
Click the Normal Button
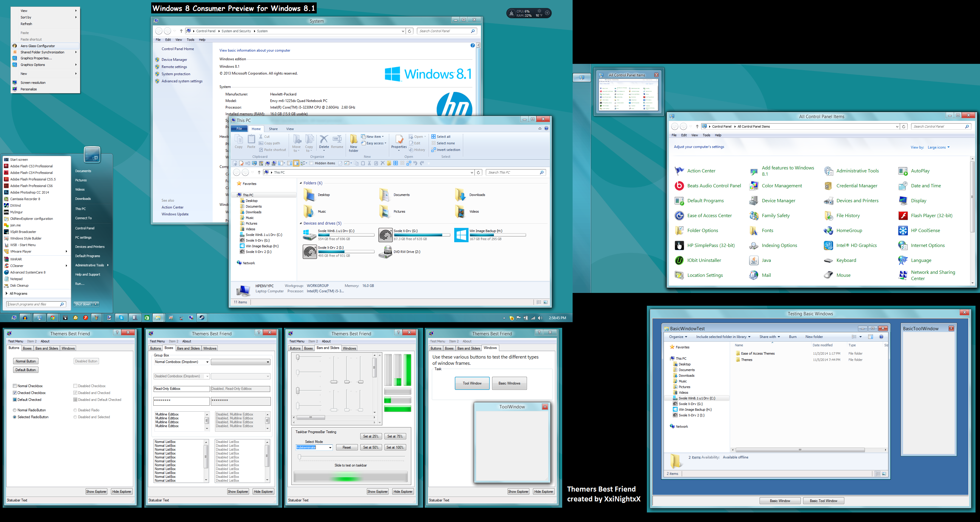pos(25,361)
